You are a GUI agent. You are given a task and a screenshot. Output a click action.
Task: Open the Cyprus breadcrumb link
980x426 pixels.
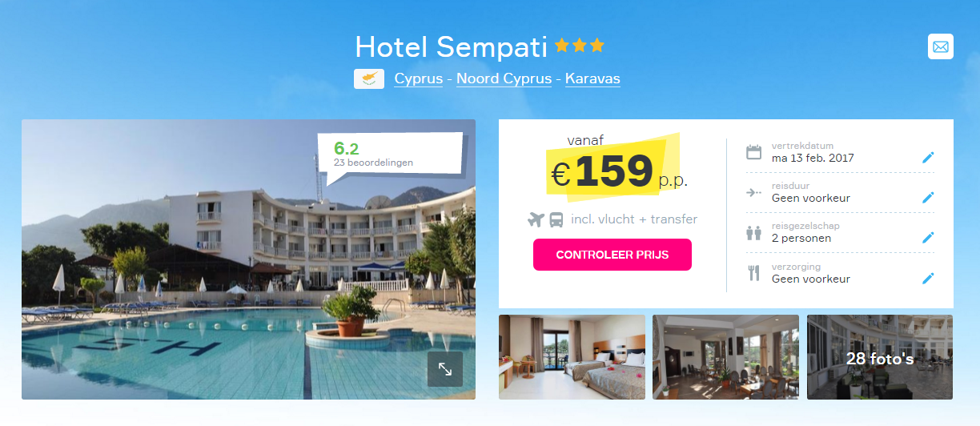click(418, 78)
